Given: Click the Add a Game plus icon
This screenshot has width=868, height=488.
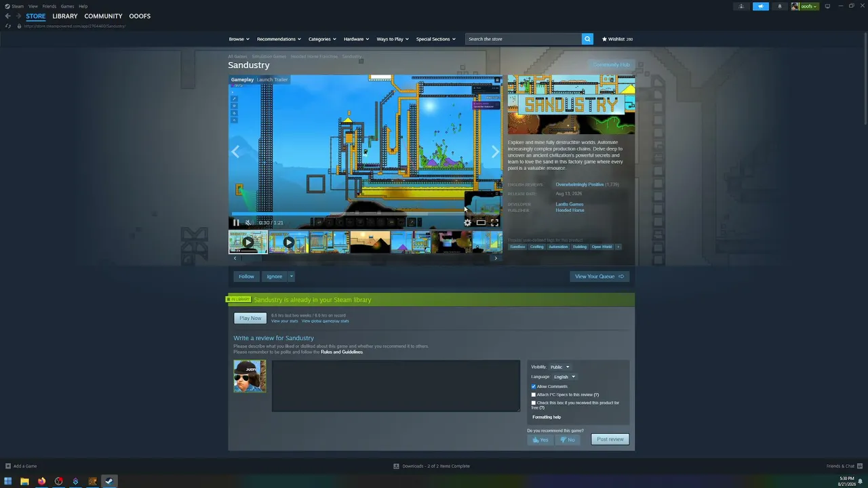Looking at the screenshot, I should point(8,466).
